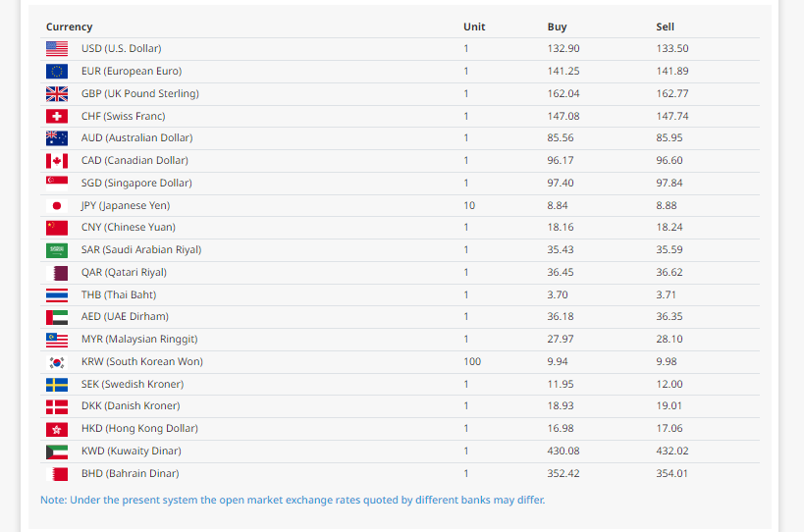
Task: Click the Swedish flag icon
Action: click(x=57, y=384)
